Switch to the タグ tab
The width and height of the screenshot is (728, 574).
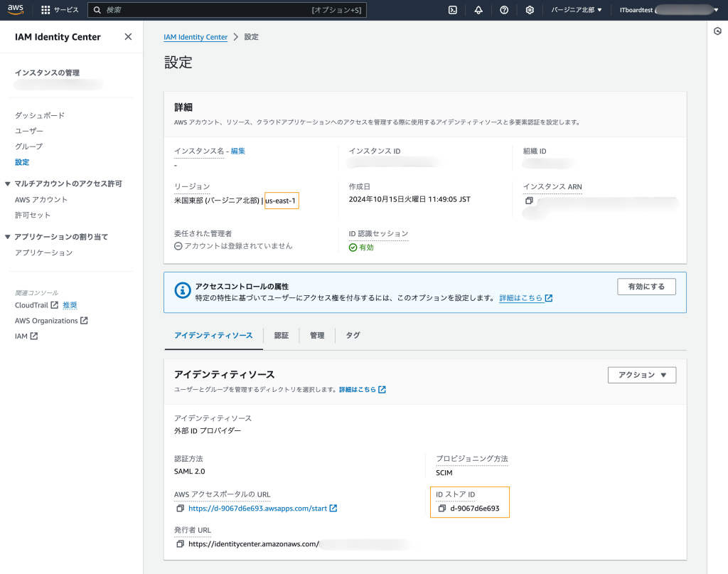(353, 335)
